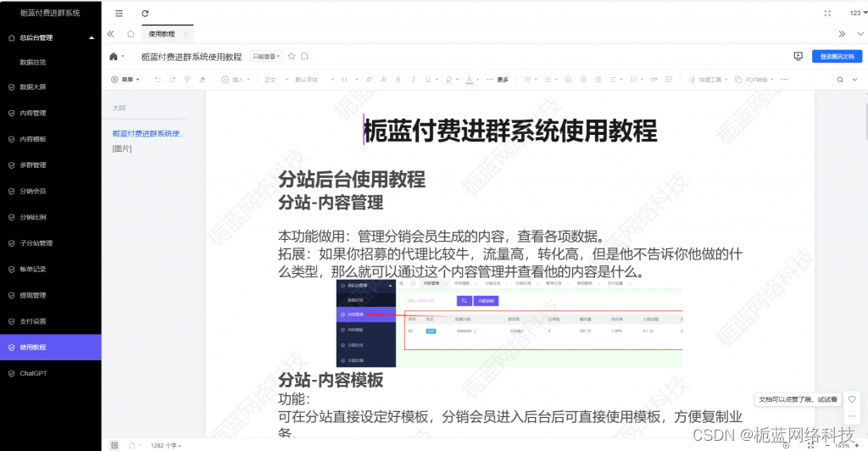Image resolution: width=868 pixels, height=451 pixels.
Task: Click the numbered list icon
Action: pyautogui.click(x=548, y=80)
